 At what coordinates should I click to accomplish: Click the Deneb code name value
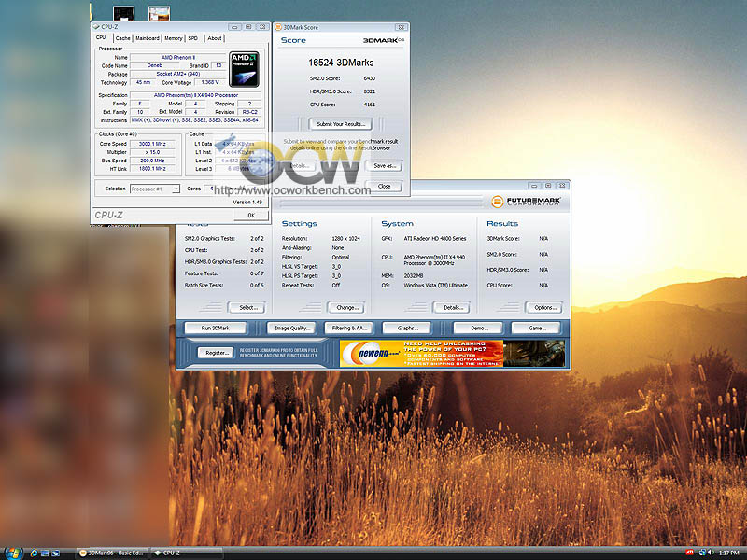154,65
